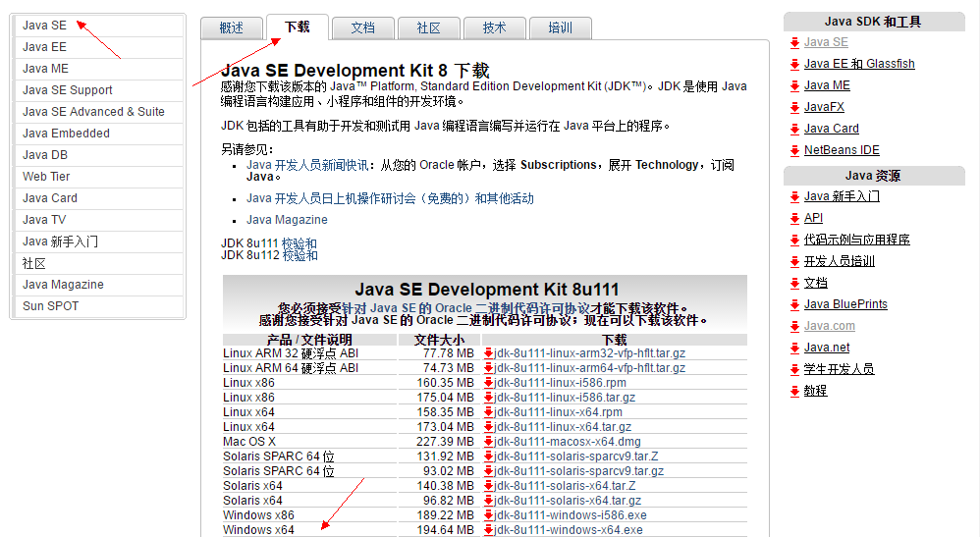The height and width of the screenshot is (537, 980).
Task: Open the JDK 8u111 校验和 link
Action: [299, 243]
